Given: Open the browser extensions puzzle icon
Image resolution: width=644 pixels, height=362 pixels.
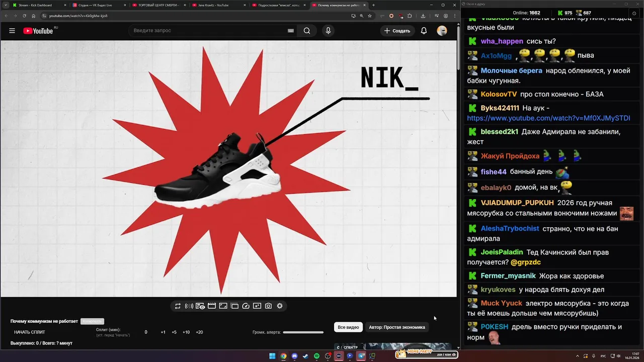Looking at the screenshot, I should pos(410,16).
